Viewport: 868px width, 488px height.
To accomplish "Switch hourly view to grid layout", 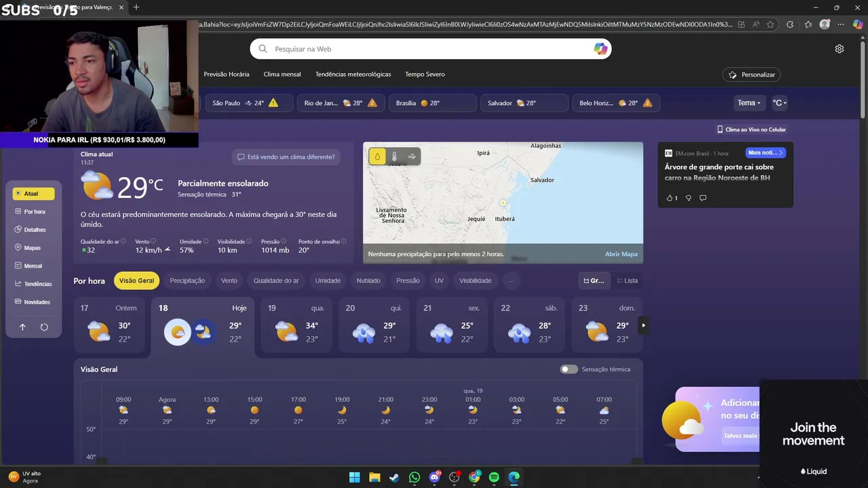I will click(594, 281).
